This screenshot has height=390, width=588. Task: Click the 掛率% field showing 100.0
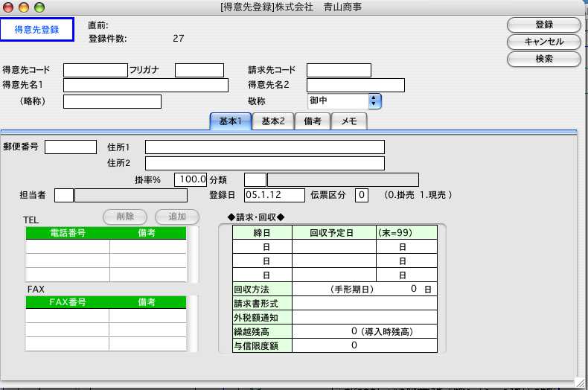pos(191,179)
